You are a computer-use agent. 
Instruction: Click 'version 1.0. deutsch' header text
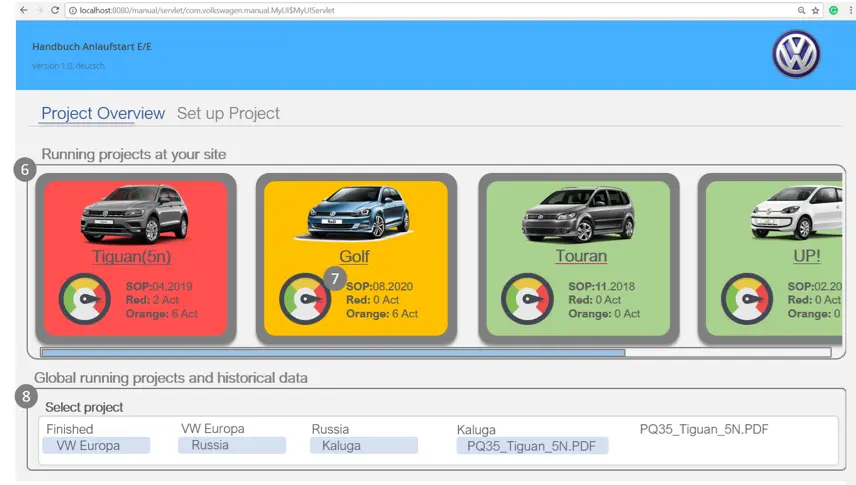click(68, 66)
